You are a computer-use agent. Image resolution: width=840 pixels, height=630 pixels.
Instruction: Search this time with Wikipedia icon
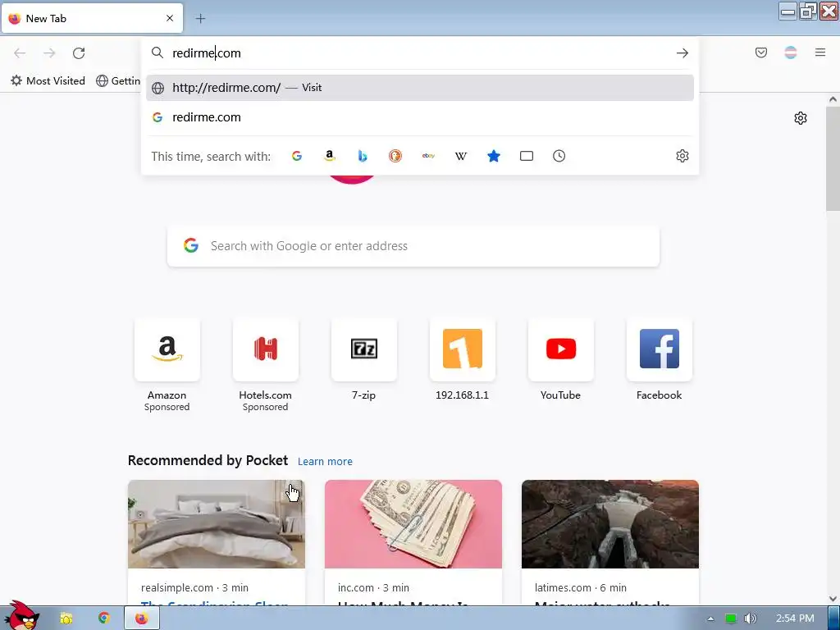(461, 156)
